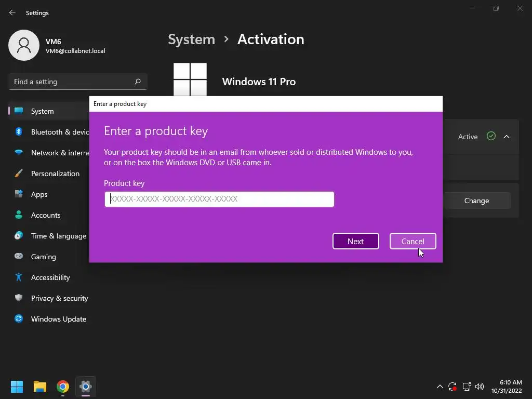Screen dimensions: 532x399
Task: Click the Windows 11 Pro edition text
Action: pyautogui.click(x=259, y=82)
